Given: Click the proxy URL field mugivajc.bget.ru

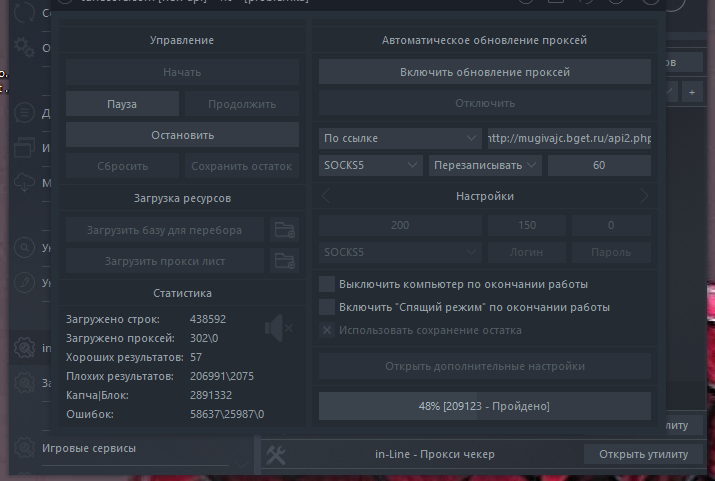Looking at the screenshot, I should [569, 138].
